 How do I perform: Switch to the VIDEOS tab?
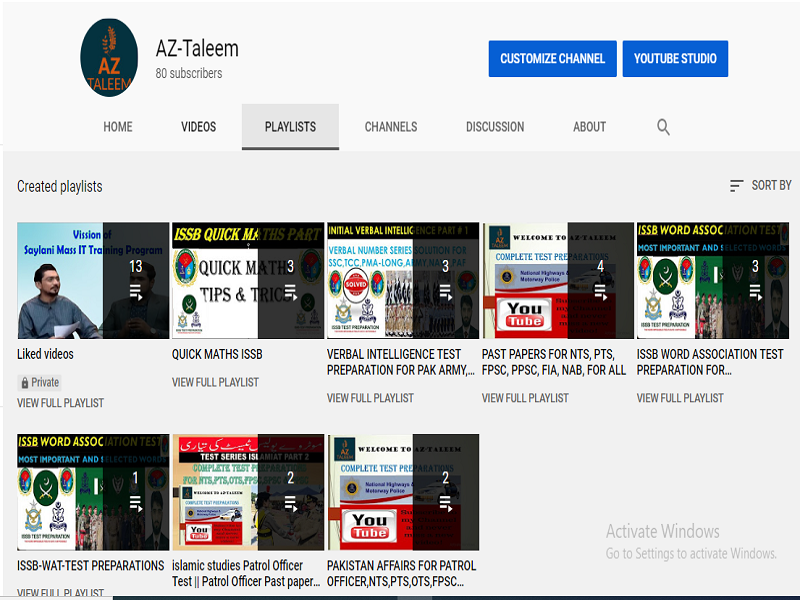click(x=198, y=127)
